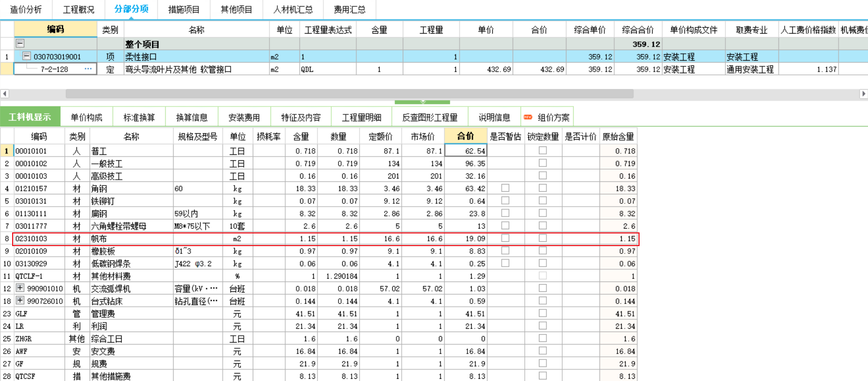Select the 帆布 material name cell
The height and width of the screenshot is (381, 868).
[132, 239]
